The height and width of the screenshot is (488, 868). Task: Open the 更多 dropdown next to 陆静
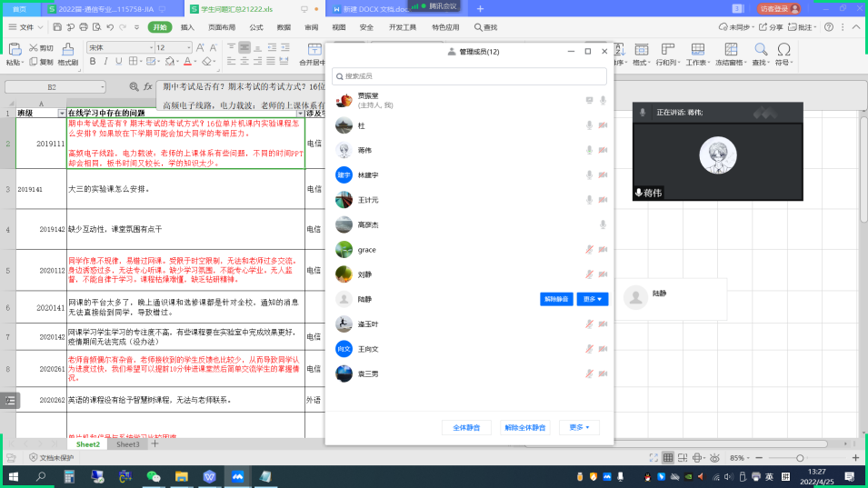pyautogui.click(x=593, y=299)
